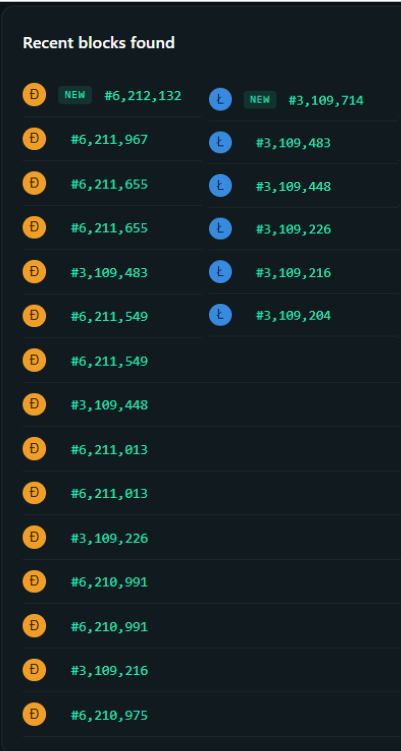This screenshot has height=751, width=401.
Task: Open block #3,109,216 in the Litecoin list
Action: click(293, 273)
